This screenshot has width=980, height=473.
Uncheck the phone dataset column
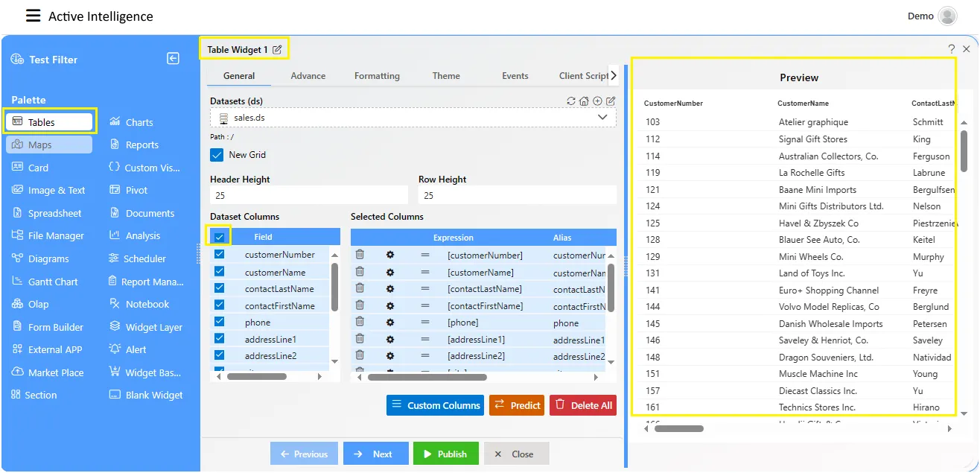(219, 323)
